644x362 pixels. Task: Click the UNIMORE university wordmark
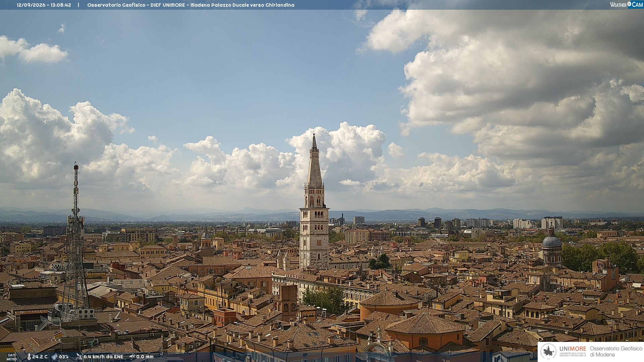coord(573,349)
